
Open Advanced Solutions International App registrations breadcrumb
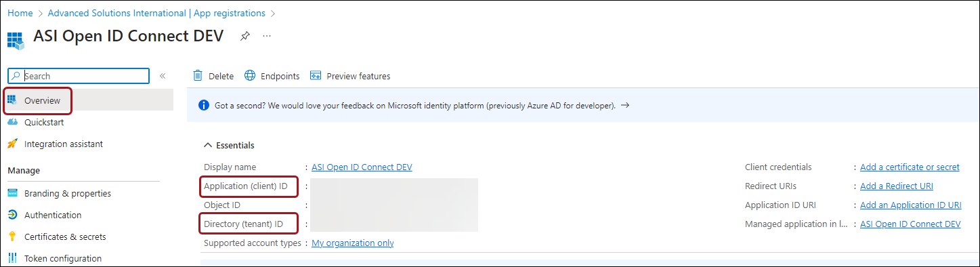click(x=156, y=13)
